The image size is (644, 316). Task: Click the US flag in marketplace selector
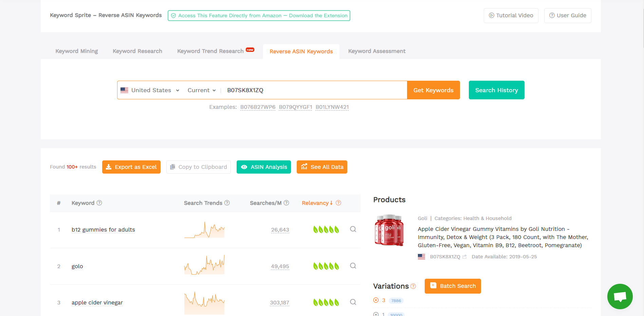(x=124, y=90)
